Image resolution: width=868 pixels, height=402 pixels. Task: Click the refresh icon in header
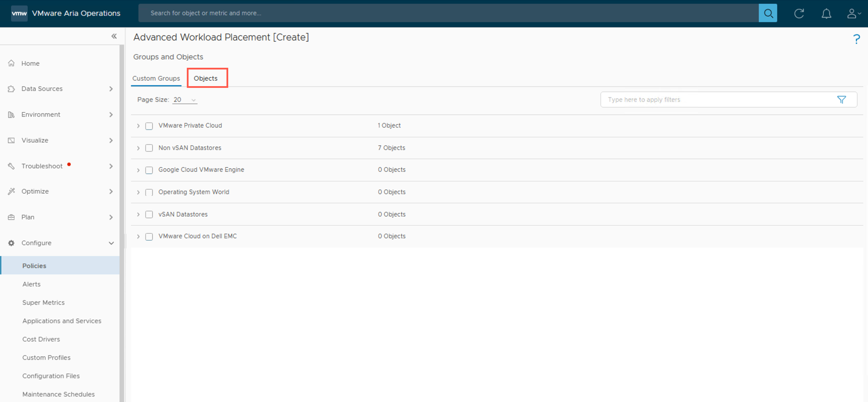pos(798,13)
